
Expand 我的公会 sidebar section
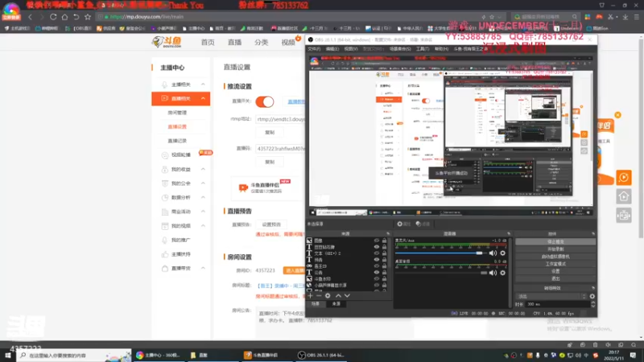pyautogui.click(x=203, y=183)
